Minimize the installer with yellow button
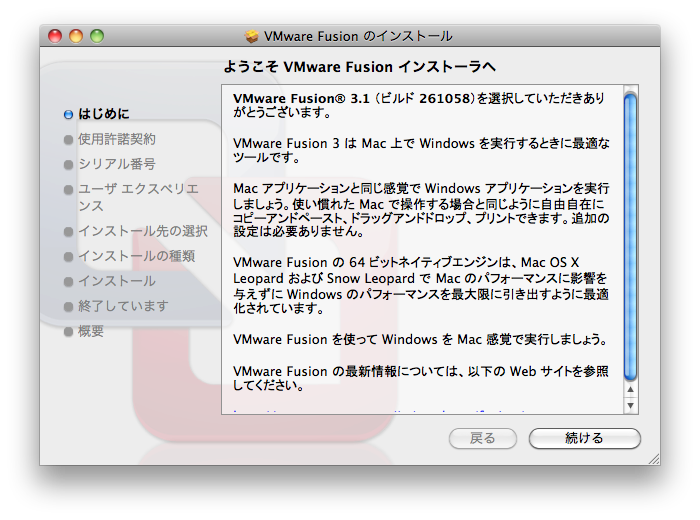The image size is (700, 520). pos(76,36)
